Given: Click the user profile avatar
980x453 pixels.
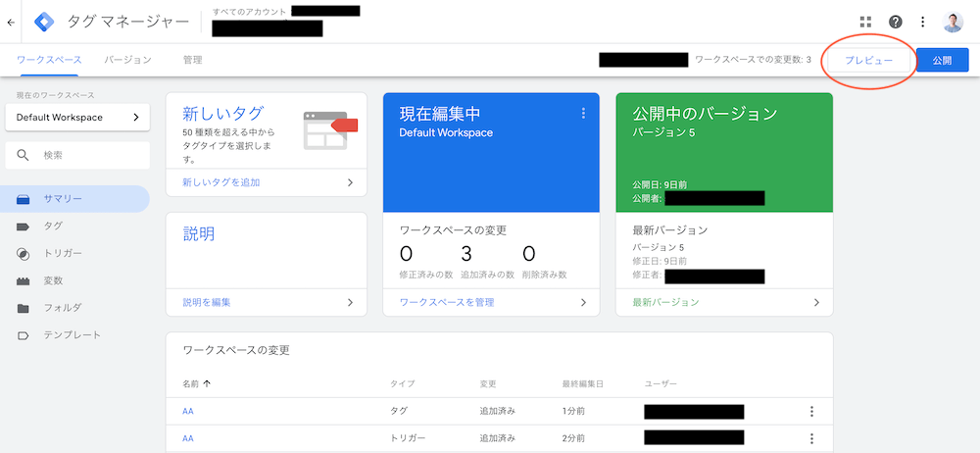Looking at the screenshot, I should (x=953, y=22).
